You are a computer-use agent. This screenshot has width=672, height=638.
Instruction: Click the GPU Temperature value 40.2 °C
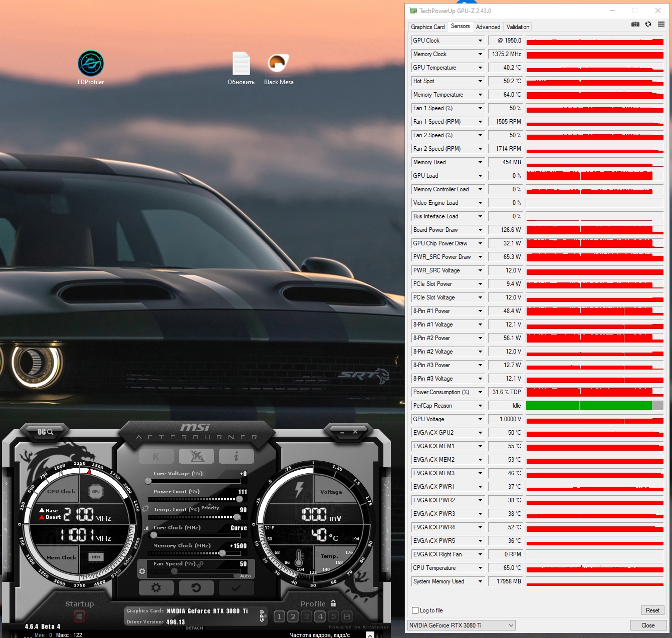pyautogui.click(x=506, y=68)
